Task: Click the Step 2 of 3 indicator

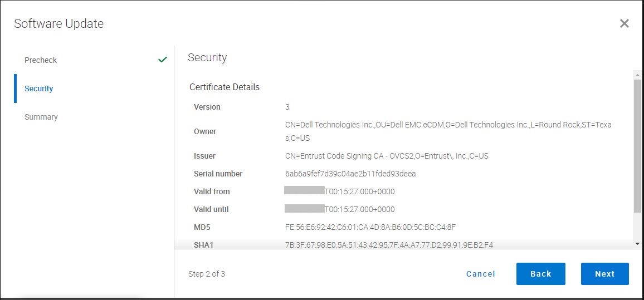Action: tap(207, 274)
